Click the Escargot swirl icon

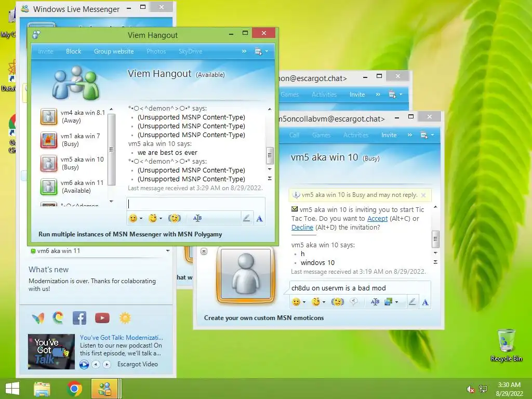tap(58, 318)
